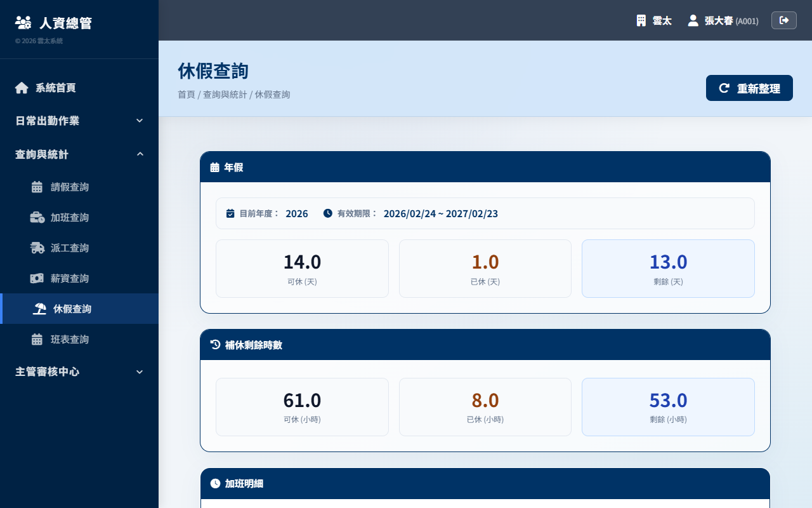Click the history icon in 補休剩餘時數 header
812x508 pixels.
pos(215,345)
